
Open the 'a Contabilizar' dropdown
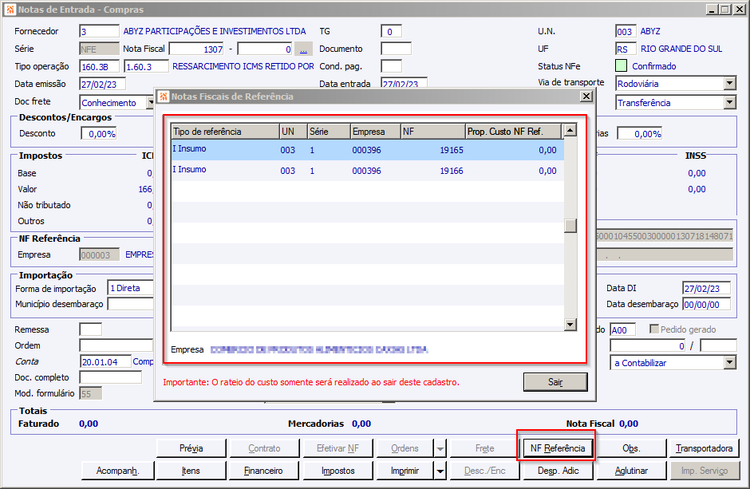(x=730, y=362)
